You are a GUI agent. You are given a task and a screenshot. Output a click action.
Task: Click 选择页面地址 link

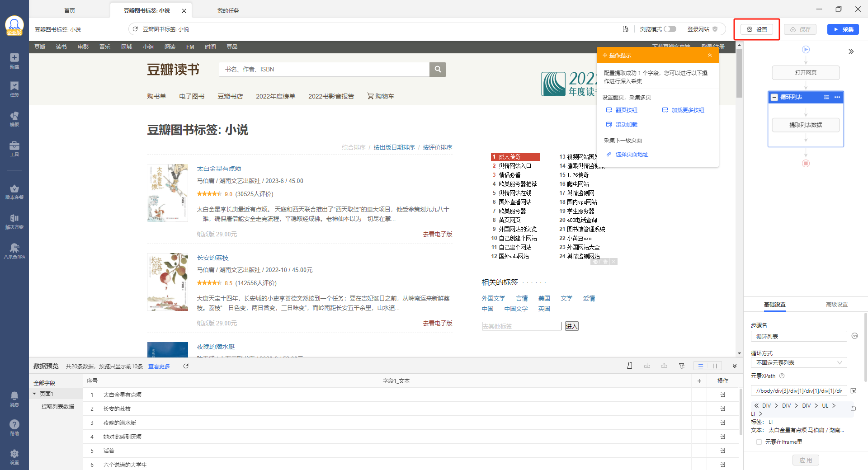pos(627,155)
